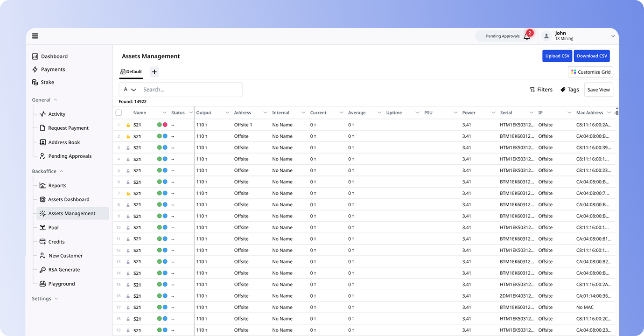Image resolution: width=644 pixels, height=336 pixels.
Task: Toggle the select-all checkbox in table header
Action: (119, 112)
